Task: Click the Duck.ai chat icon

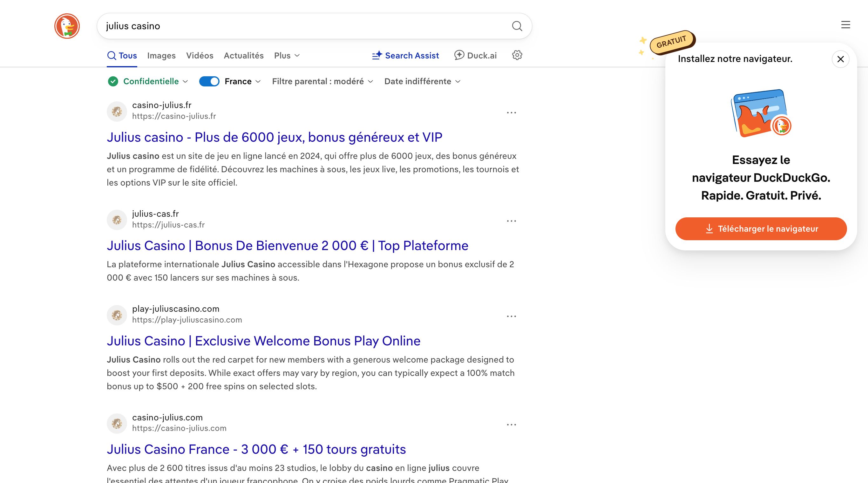Action: coord(459,55)
